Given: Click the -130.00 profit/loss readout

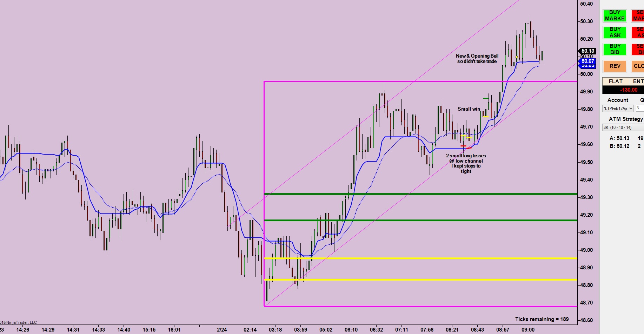Looking at the screenshot, I should (x=623, y=90).
